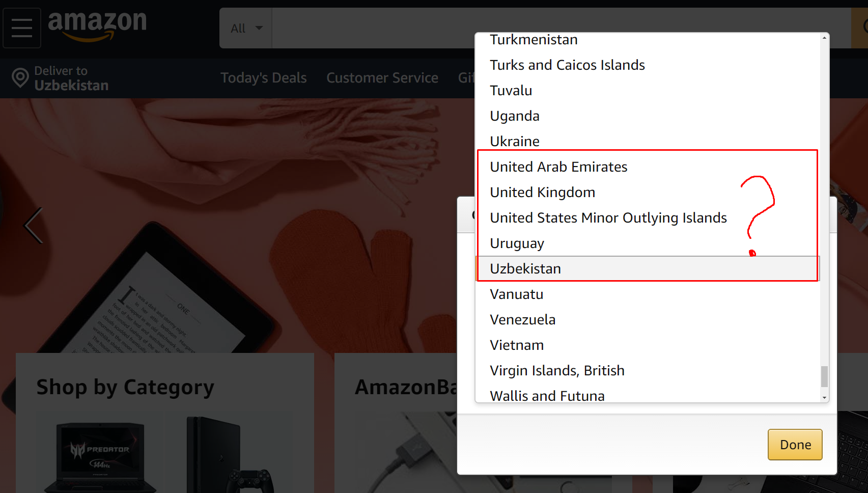The image size is (868, 493).
Task: Pick Uruguay in the country dropdown
Action: tap(517, 243)
